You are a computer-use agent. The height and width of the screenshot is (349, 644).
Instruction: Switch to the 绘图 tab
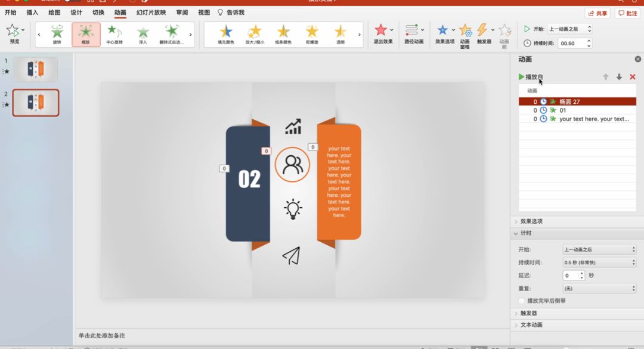click(x=54, y=13)
